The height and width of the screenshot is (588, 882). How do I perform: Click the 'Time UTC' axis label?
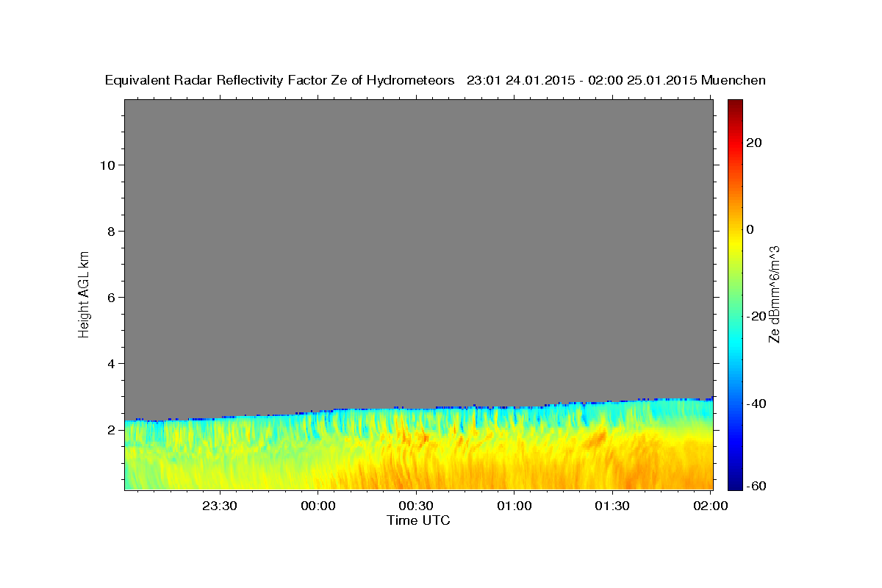(418, 520)
